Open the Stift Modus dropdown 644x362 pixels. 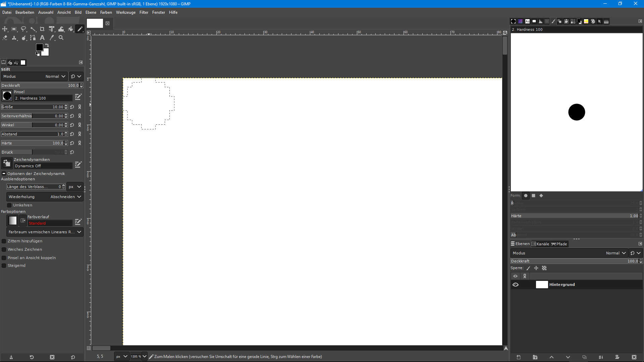tap(35, 76)
